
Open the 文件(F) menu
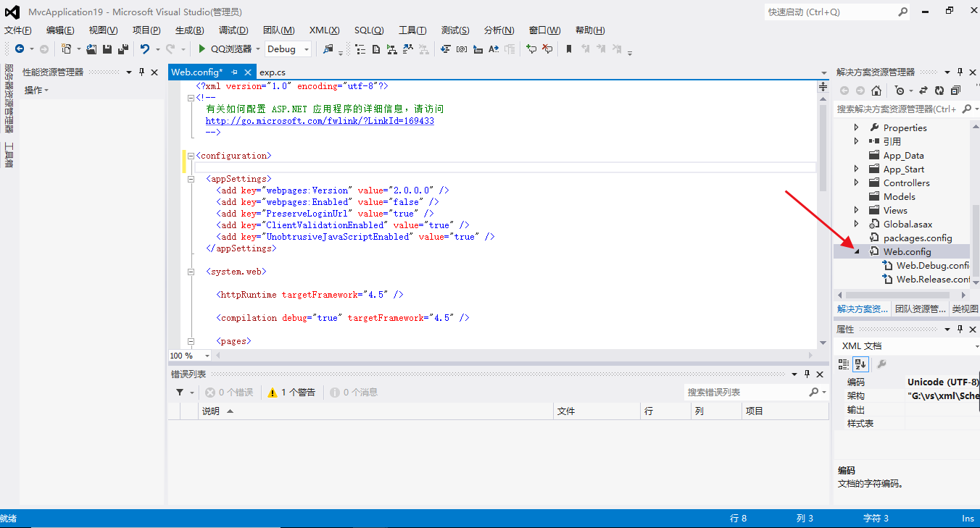coord(18,30)
